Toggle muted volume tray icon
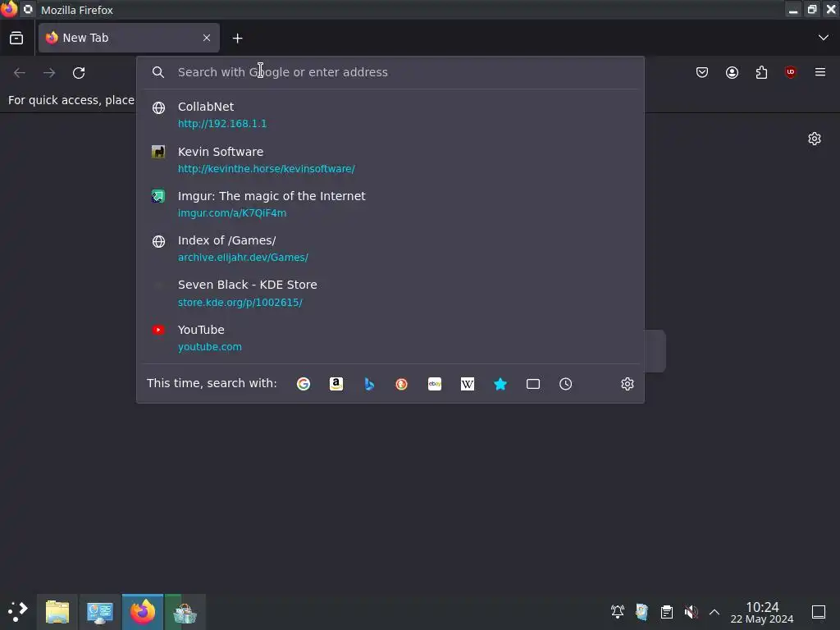840x630 pixels. tap(691, 611)
